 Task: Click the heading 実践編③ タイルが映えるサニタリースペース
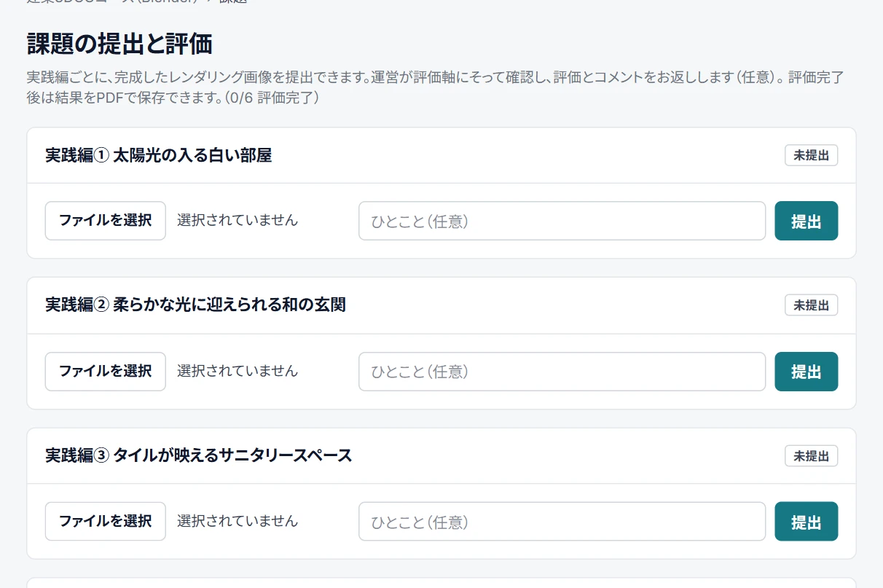pos(198,455)
